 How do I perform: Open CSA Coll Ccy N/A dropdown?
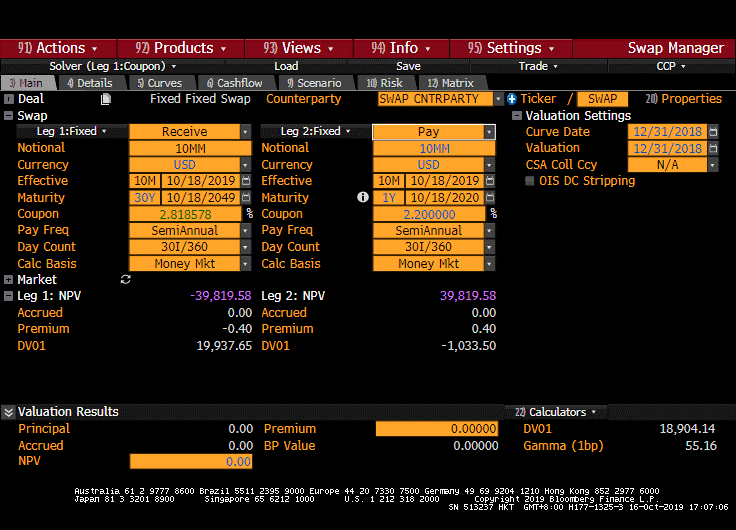[713, 165]
